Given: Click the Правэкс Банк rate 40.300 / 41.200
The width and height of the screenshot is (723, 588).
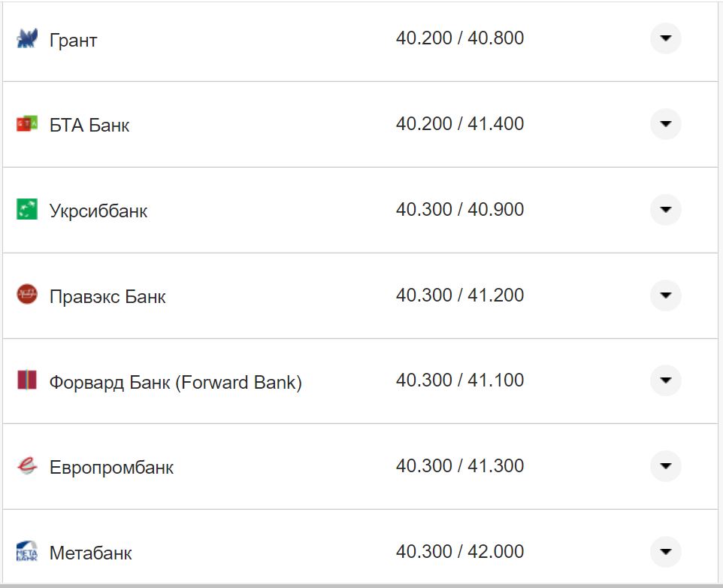Looking at the screenshot, I should click(459, 296).
